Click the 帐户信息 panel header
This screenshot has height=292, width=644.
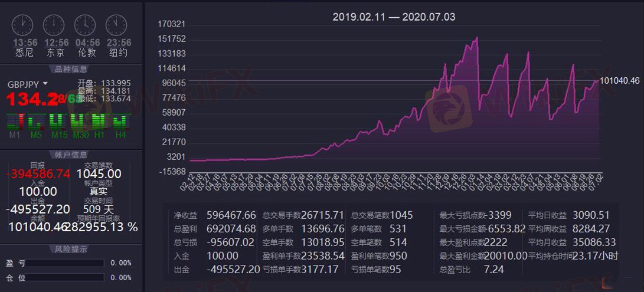[70, 155]
